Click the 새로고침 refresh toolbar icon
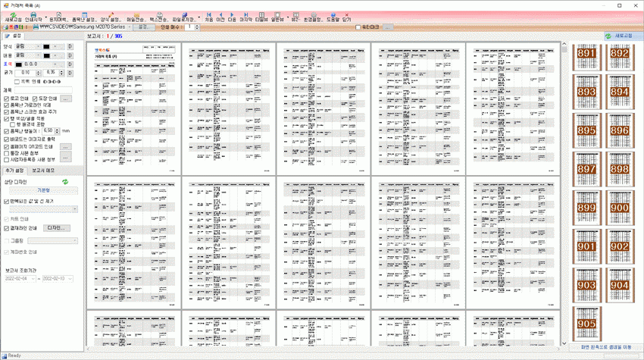644x360 pixels. 13,17
